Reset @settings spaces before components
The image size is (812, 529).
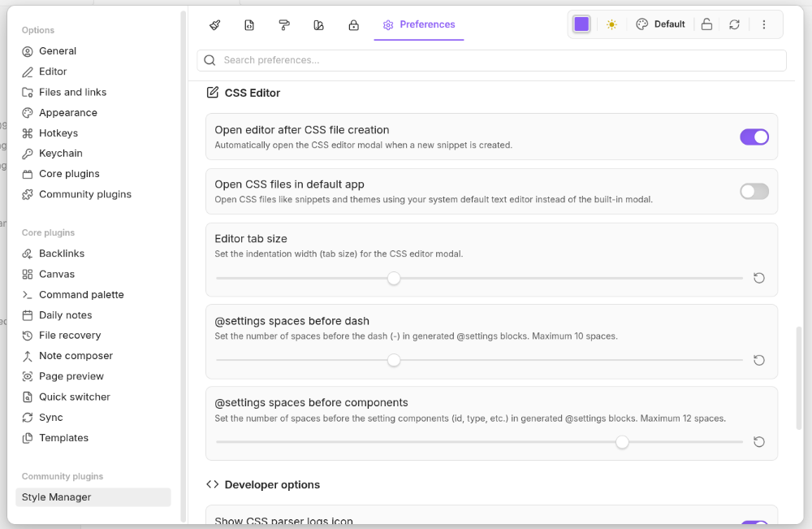pyautogui.click(x=759, y=442)
